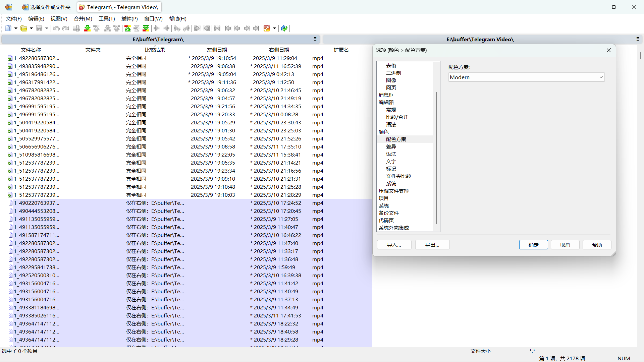Open the 工具(T) menu
This screenshot has width=644, height=362.
[106, 19]
